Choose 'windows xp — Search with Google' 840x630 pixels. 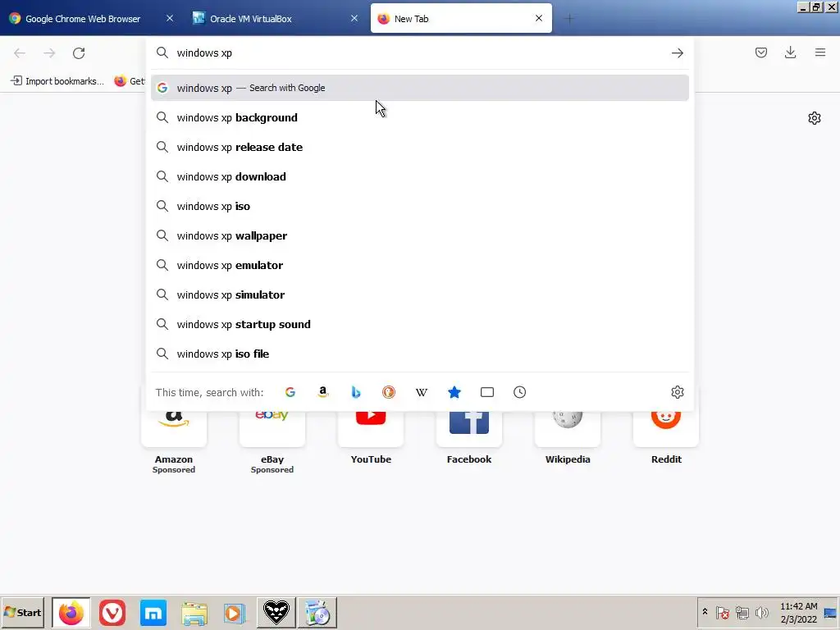pyautogui.click(x=419, y=88)
